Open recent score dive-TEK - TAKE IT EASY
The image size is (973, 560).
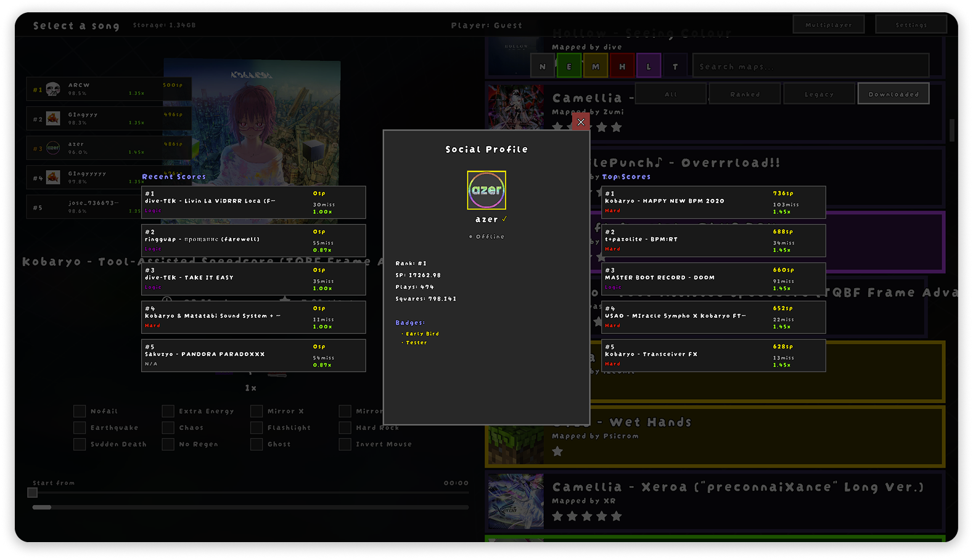(253, 279)
